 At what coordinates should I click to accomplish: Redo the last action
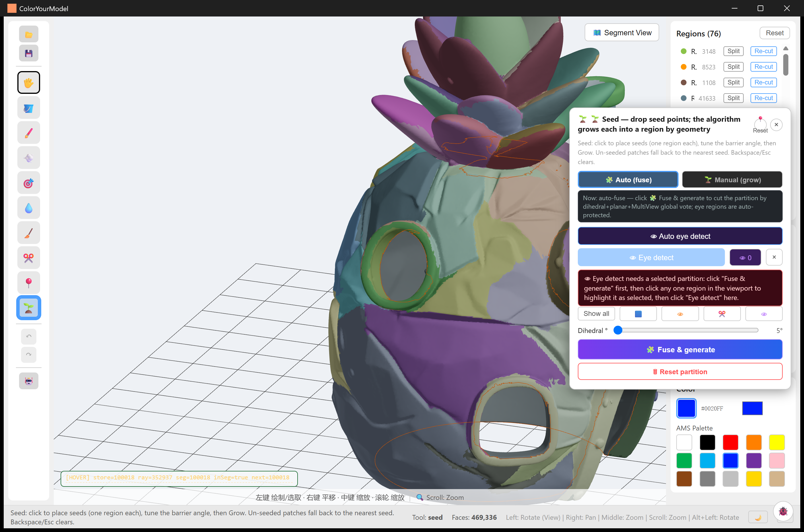coord(28,355)
